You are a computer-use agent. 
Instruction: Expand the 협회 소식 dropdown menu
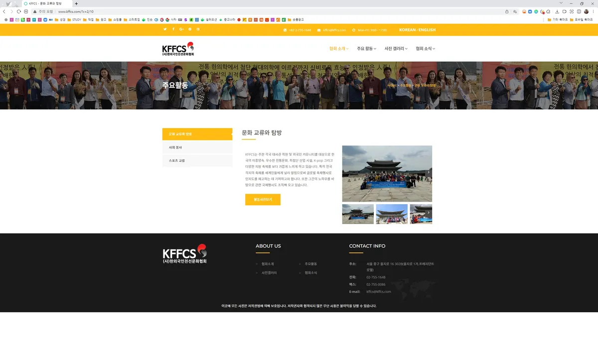[425, 49]
